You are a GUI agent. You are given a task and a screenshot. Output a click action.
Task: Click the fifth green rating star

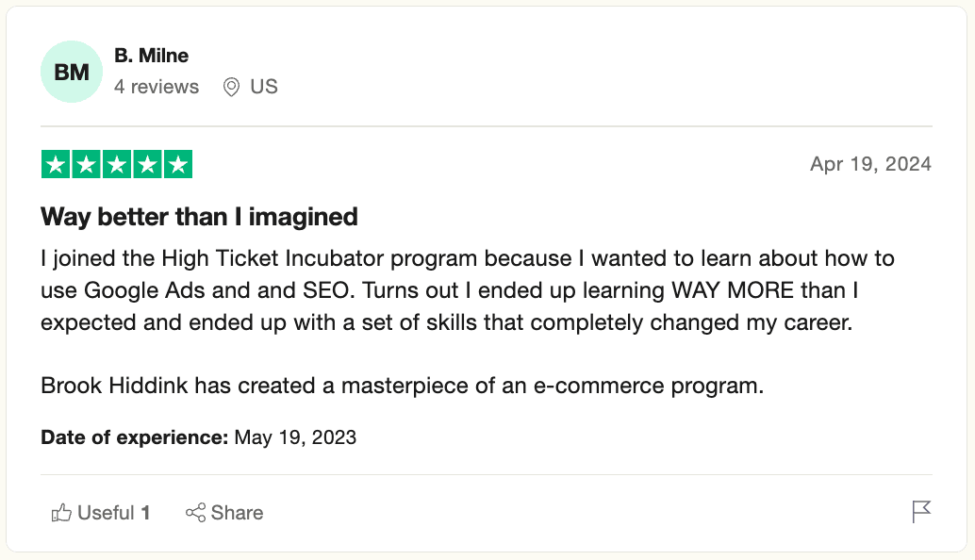[x=177, y=165]
